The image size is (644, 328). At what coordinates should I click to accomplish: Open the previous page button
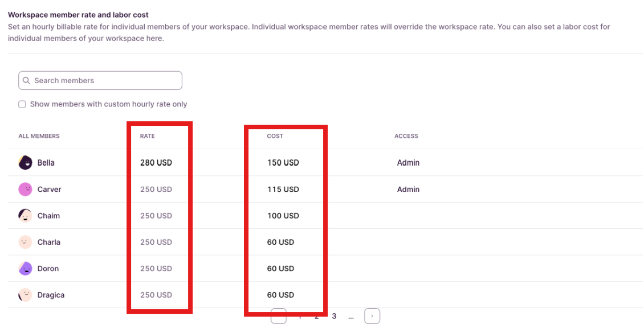coord(279,315)
